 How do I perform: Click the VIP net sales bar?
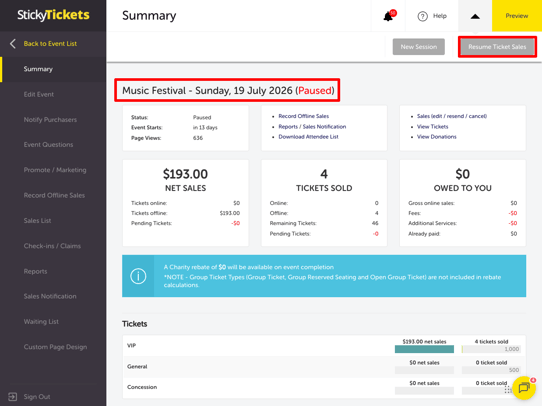point(424,349)
